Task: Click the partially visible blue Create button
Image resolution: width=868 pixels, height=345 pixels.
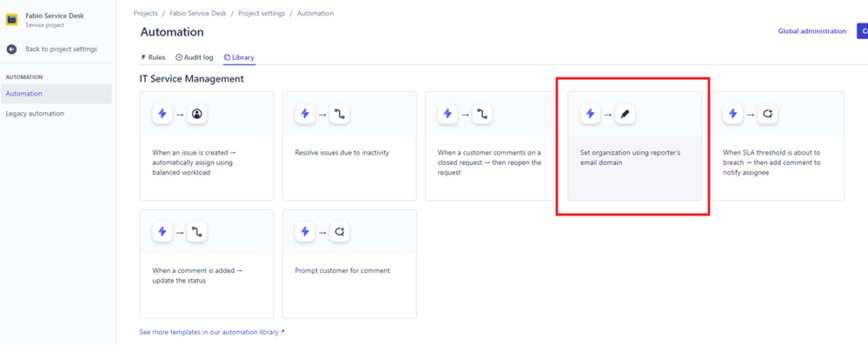Action: click(x=862, y=31)
